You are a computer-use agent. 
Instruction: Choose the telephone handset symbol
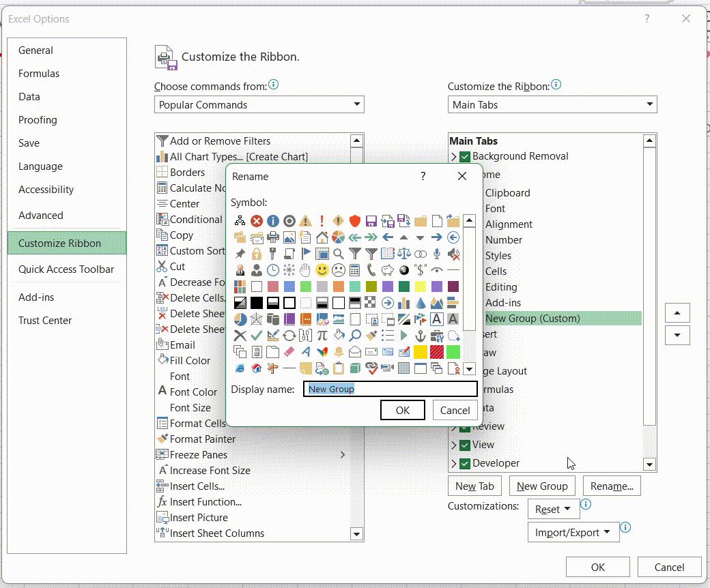tap(371, 270)
